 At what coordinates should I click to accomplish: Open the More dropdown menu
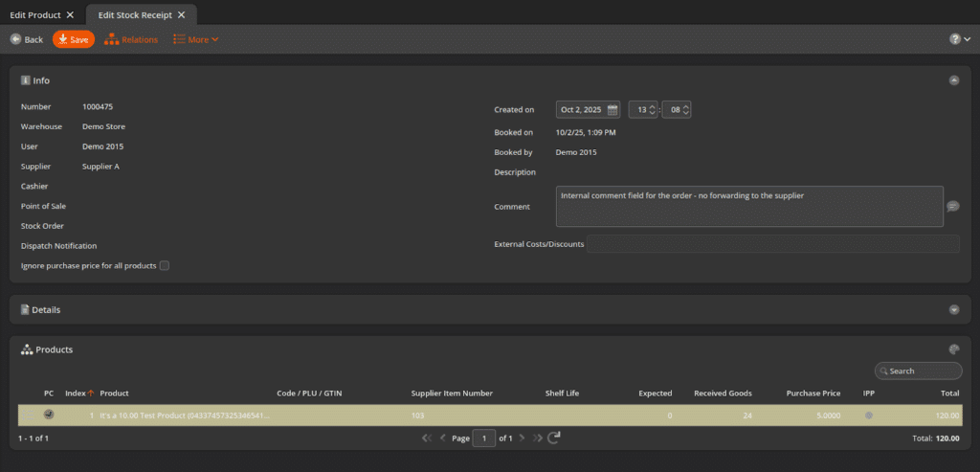[196, 39]
